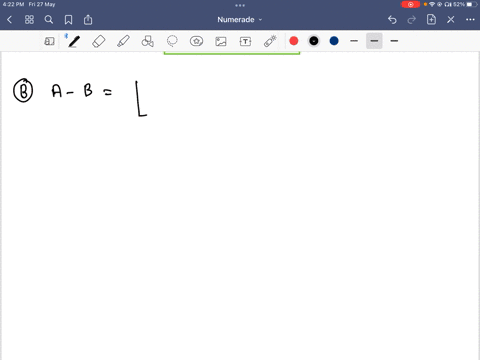Select the Text box tool

[245, 41]
